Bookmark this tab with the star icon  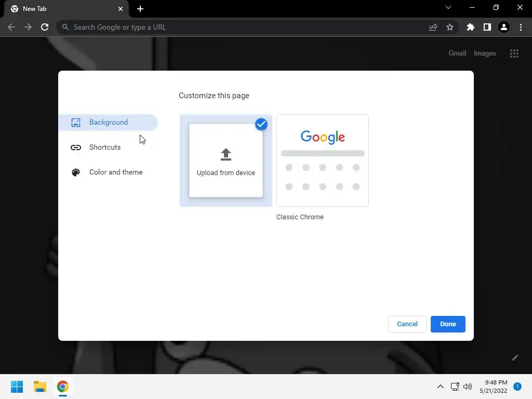[450, 27]
